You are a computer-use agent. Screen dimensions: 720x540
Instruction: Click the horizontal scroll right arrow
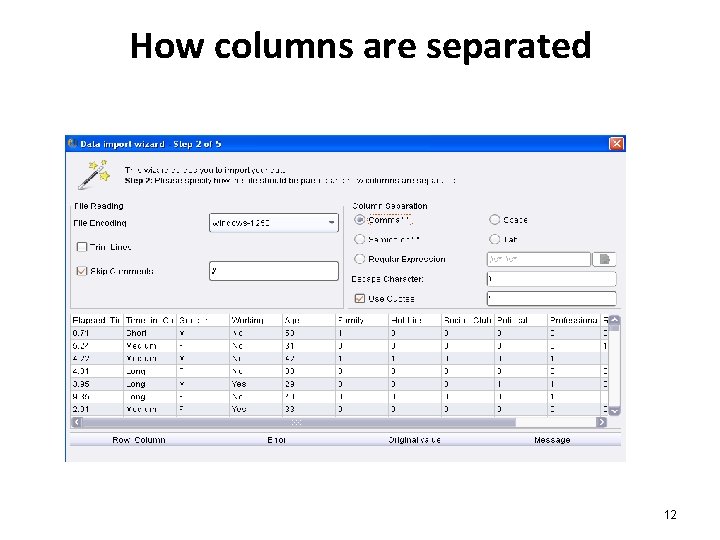602,422
